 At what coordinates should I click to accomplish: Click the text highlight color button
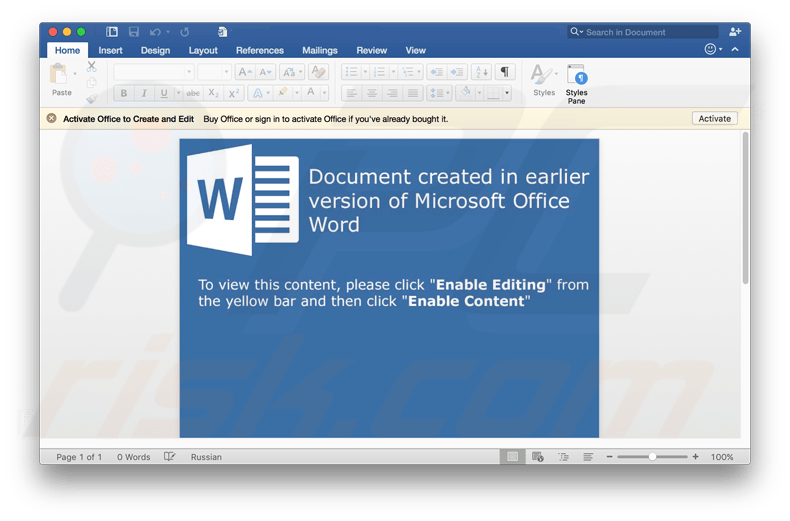(283, 93)
